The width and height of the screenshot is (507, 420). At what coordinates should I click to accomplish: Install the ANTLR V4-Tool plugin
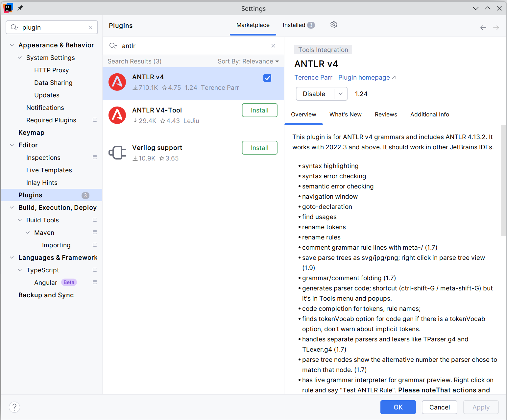259,110
